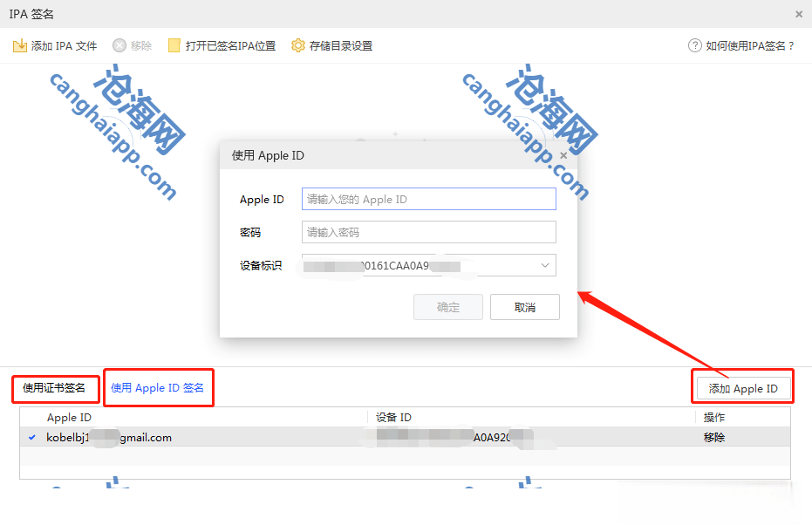Switch to 使用 Apple ID 签名 tab

pos(158,388)
